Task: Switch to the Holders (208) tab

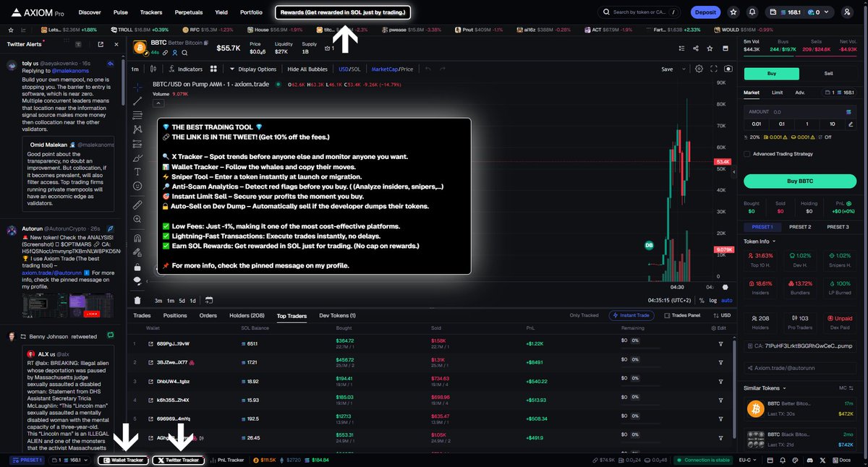Action: click(247, 315)
